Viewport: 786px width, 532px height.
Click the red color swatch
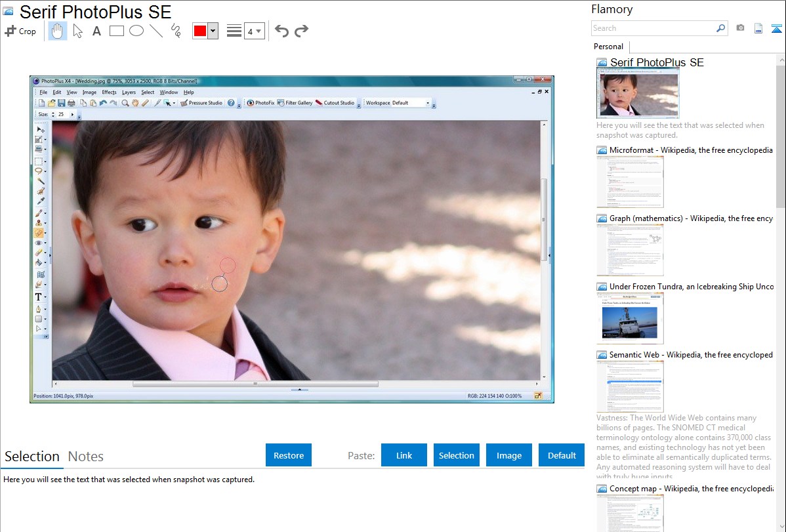pyautogui.click(x=200, y=31)
